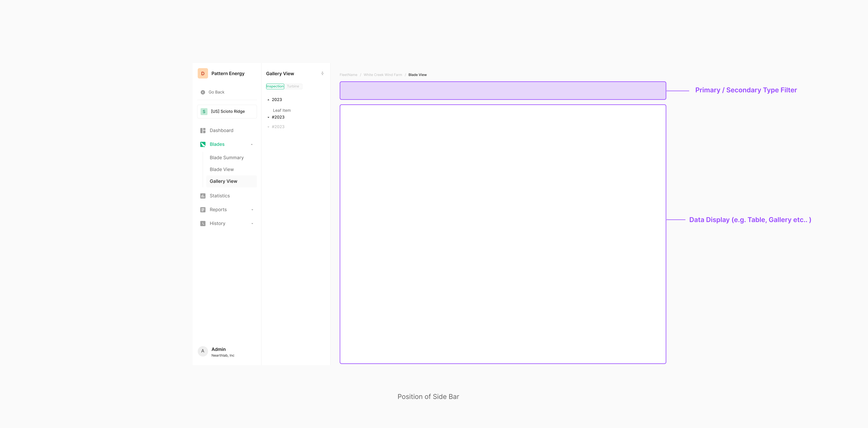The image size is (868, 428).
Task: Collapse the Blades menu chevron
Action: [x=252, y=144]
